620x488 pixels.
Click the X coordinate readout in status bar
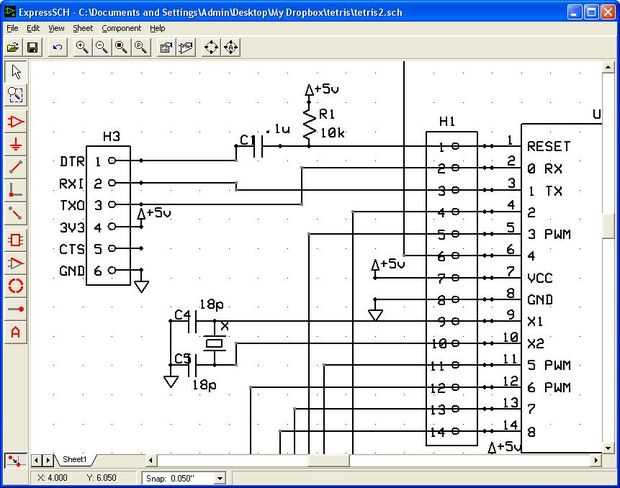click(52, 478)
